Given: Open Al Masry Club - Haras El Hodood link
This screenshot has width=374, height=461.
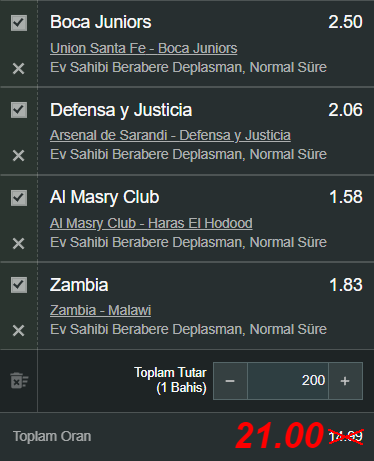Looking at the screenshot, I should tap(151, 223).
